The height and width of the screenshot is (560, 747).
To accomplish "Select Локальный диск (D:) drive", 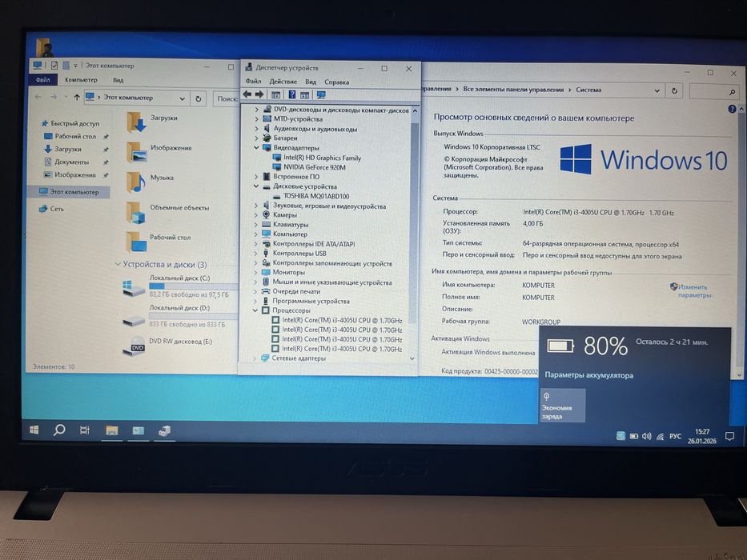I will 179,316.
